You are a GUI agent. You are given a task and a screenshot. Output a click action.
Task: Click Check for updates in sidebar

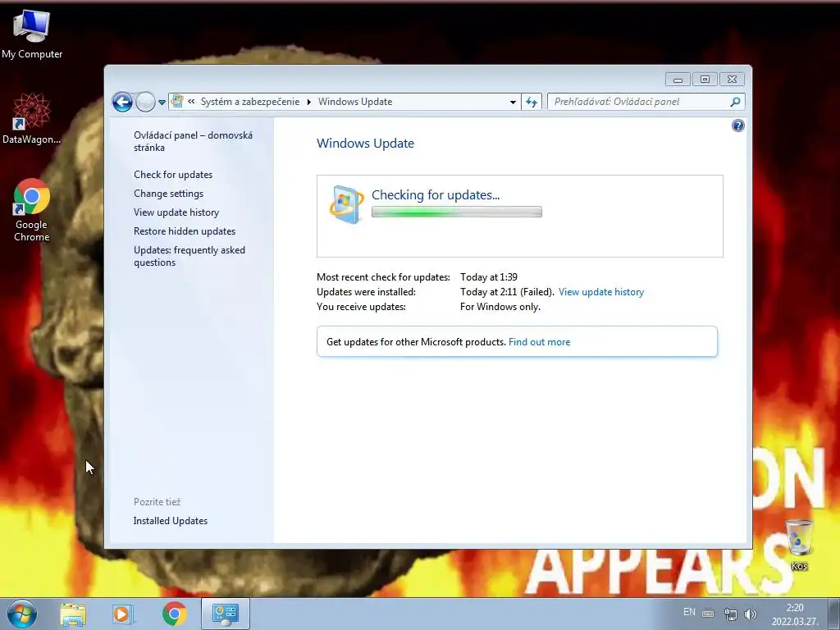click(173, 175)
